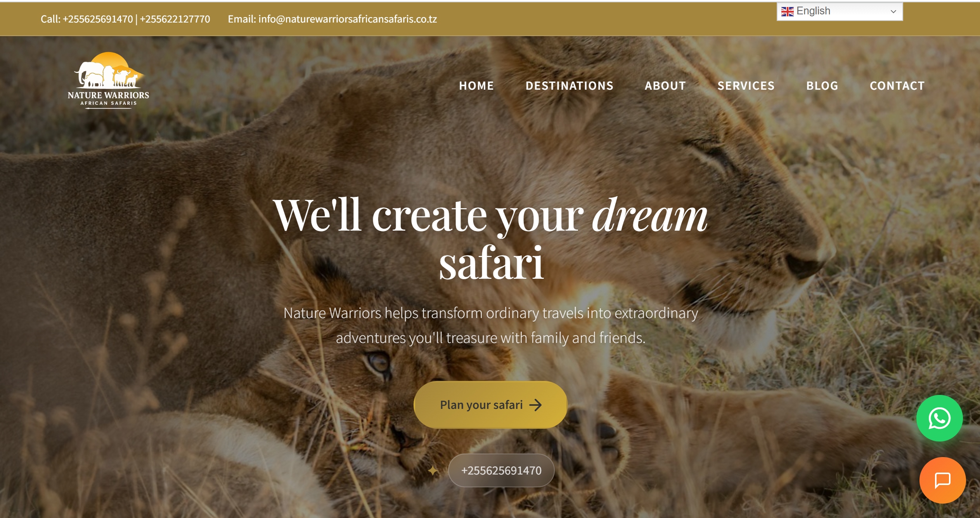980x518 pixels.
Task: Click the +255625691470 pill button
Action: 501,470
